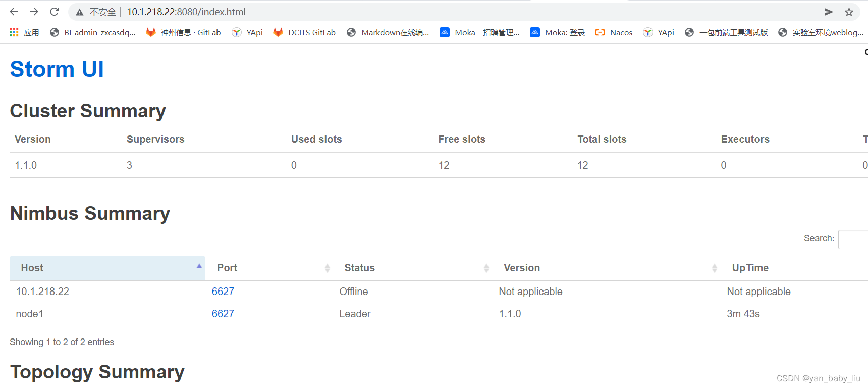Click the Total slots column header

click(x=602, y=139)
